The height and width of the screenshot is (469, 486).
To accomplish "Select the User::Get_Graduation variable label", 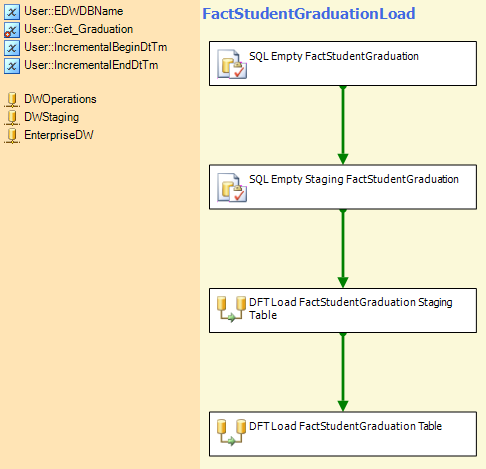I will [x=79, y=29].
